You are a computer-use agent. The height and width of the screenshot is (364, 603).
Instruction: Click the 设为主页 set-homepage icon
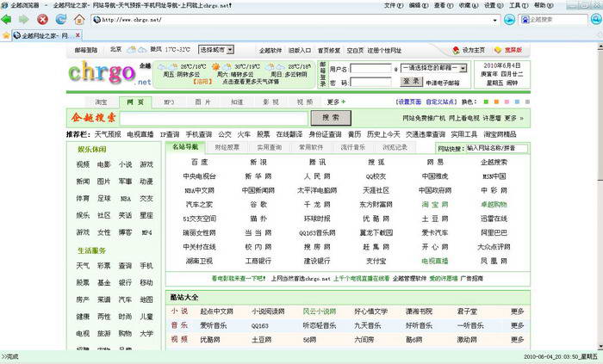(x=456, y=50)
